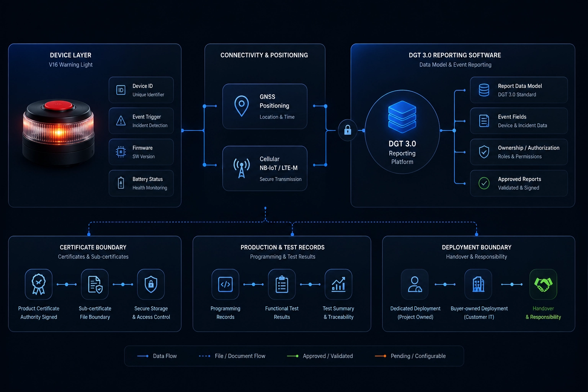The height and width of the screenshot is (392, 588).
Task: Click the Event Trigger warning triangle icon
Action: pyautogui.click(x=121, y=121)
